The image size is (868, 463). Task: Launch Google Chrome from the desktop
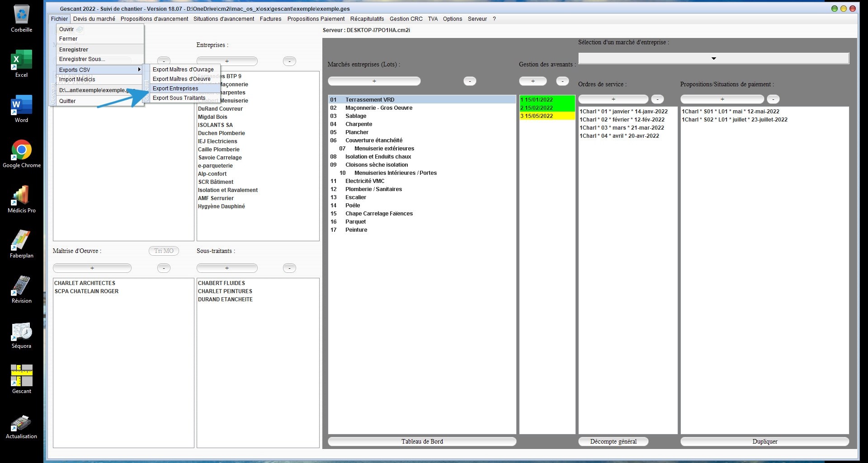tap(22, 154)
